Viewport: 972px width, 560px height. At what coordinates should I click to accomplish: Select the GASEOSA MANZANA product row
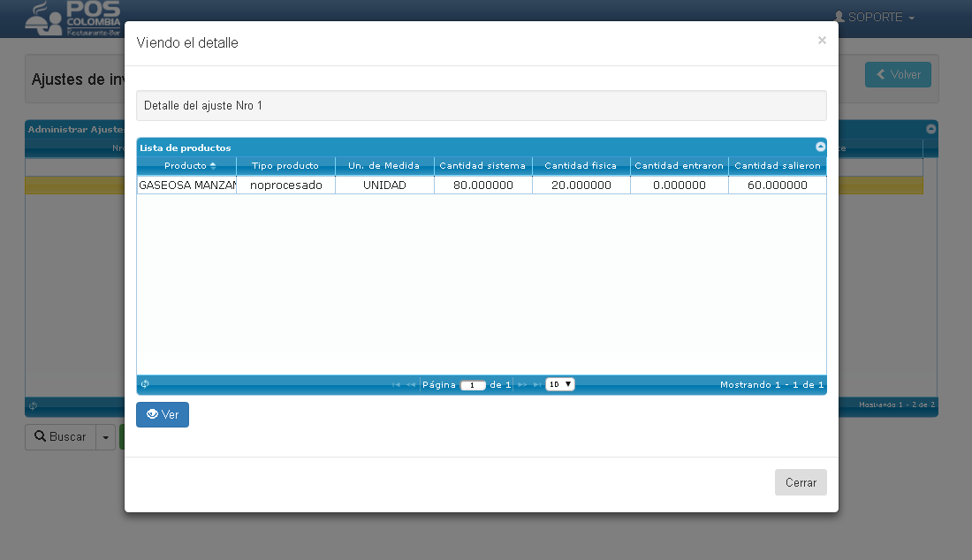(482, 185)
